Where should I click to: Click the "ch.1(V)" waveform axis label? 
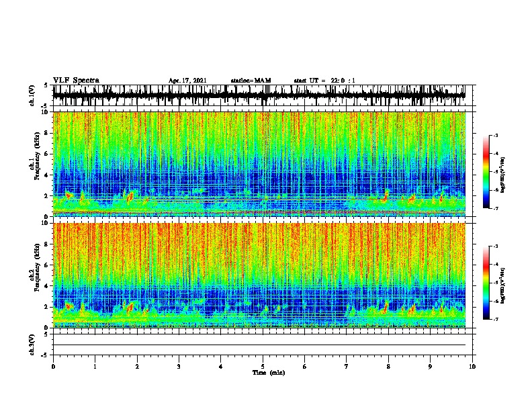(x=32, y=95)
